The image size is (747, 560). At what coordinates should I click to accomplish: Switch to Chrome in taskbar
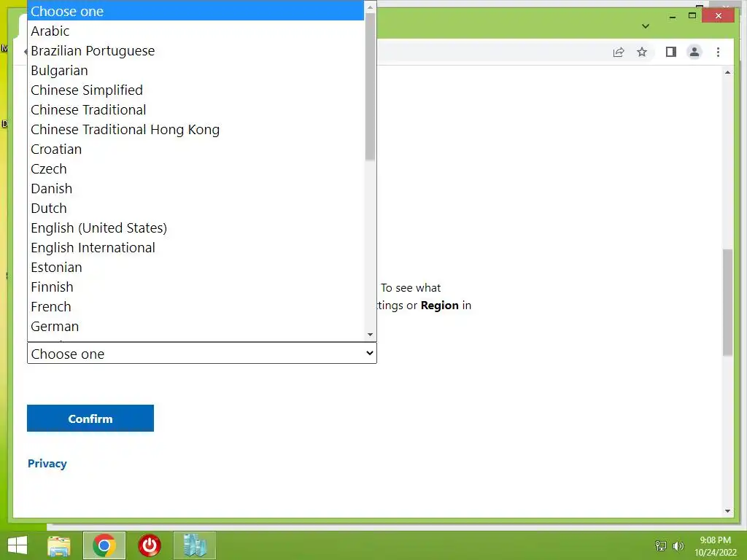(104, 545)
